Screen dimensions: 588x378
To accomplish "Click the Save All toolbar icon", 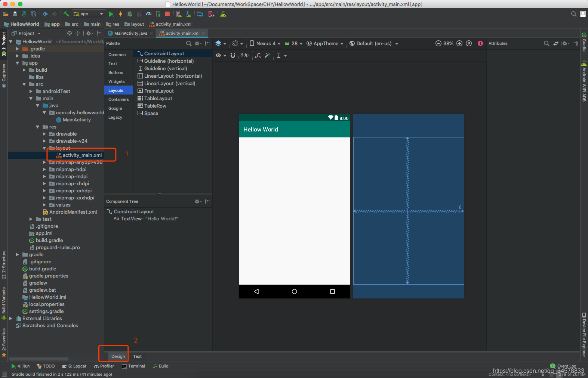I will point(15,14).
